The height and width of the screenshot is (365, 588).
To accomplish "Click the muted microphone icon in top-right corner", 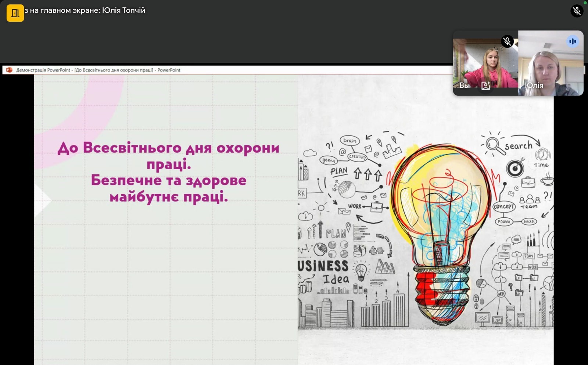I will coord(577,11).
